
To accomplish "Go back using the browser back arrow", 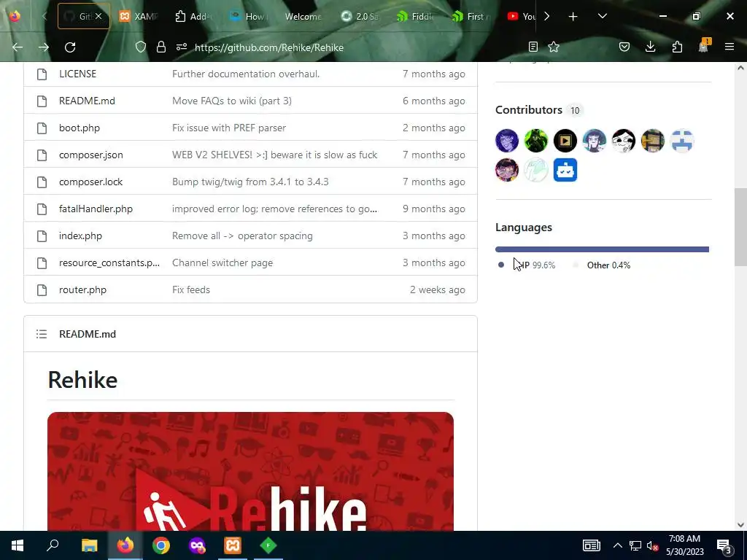I will (x=18, y=47).
